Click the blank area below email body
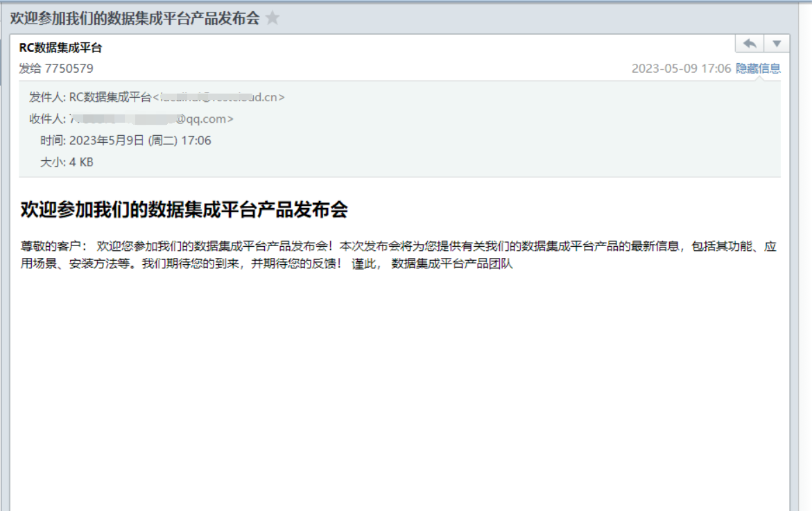The image size is (812, 511). pyautogui.click(x=399, y=388)
